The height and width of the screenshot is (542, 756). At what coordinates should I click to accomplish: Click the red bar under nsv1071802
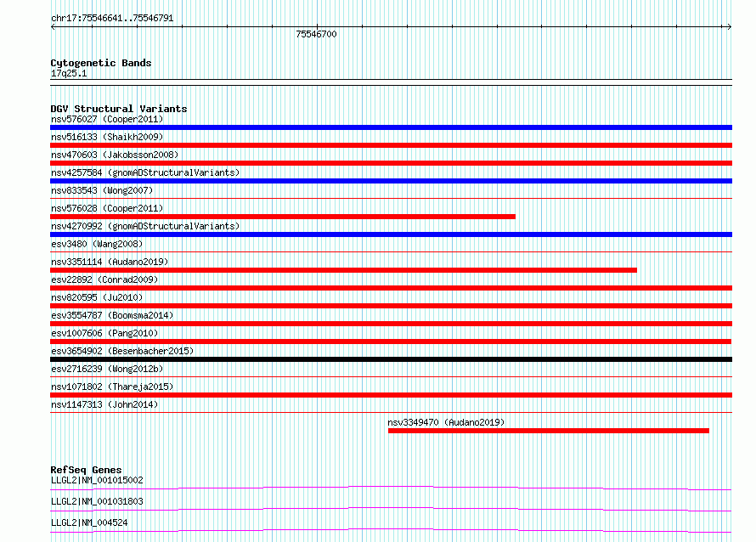[x=391, y=395]
